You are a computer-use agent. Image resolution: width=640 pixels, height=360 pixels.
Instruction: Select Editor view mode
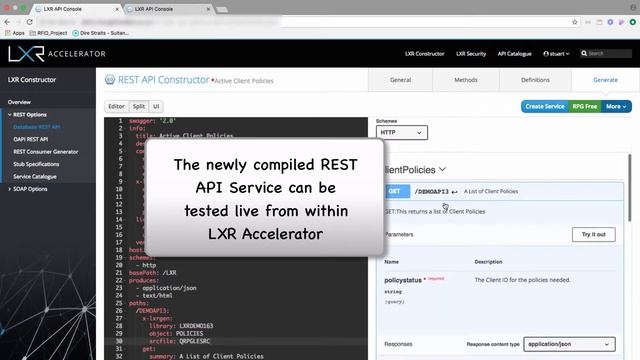coord(116,107)
